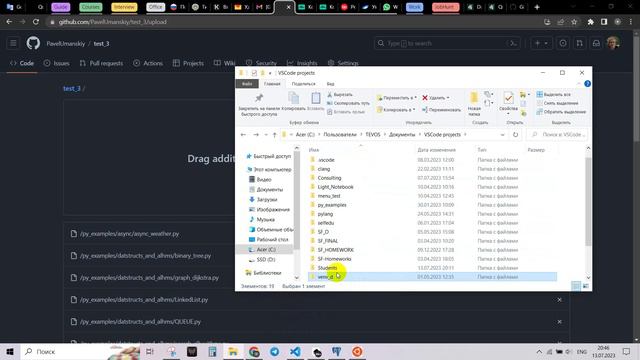Open quick access toolbar customize dropdown
Screen dimensions: 640x360
pos(270,73)
